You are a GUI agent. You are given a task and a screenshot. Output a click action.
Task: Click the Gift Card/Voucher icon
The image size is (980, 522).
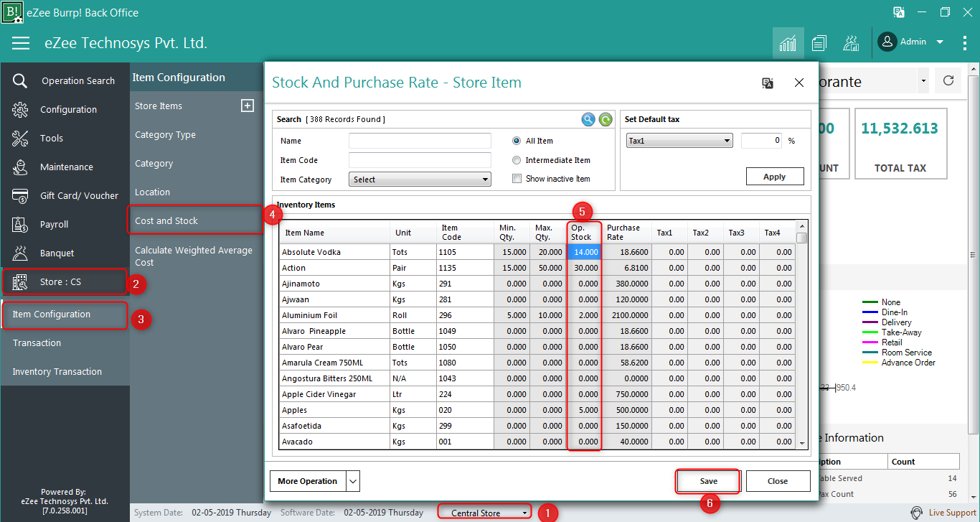[x=20, y=195]
